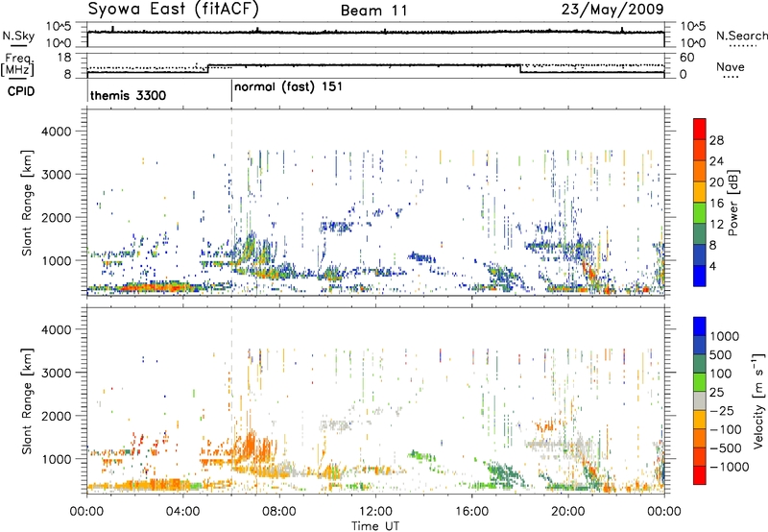768x532 pixels.
Task: Select 'Slant Range [km]' label of Power panel
Action: point(27,203)
